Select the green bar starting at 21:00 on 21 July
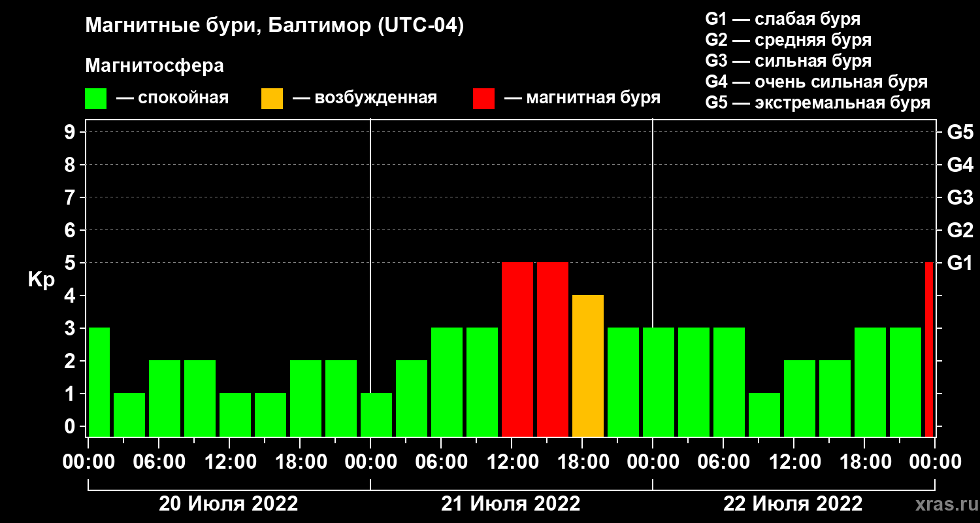 [x=623, y=382]
